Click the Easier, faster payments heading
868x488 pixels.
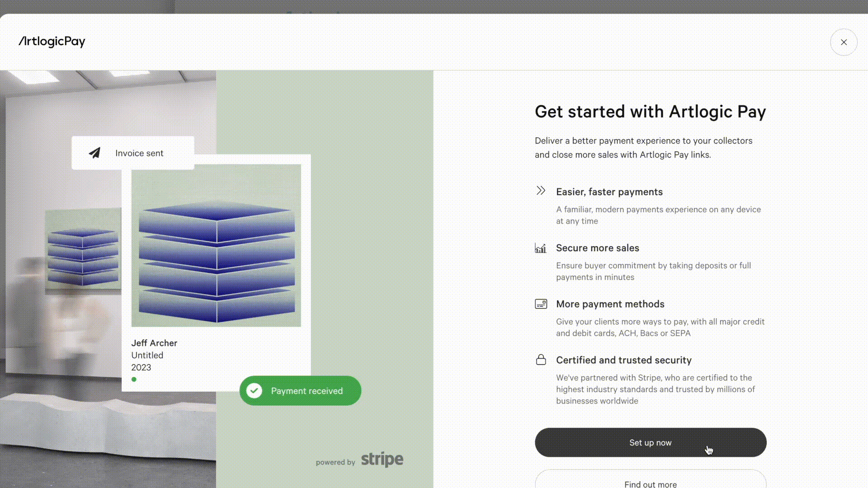coord(609,192)
